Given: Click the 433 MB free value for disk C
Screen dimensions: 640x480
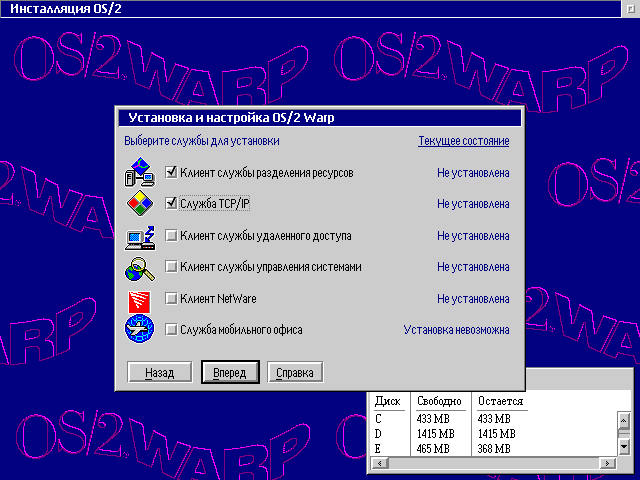Looking at the screenshot, I should tap(433, 419).
